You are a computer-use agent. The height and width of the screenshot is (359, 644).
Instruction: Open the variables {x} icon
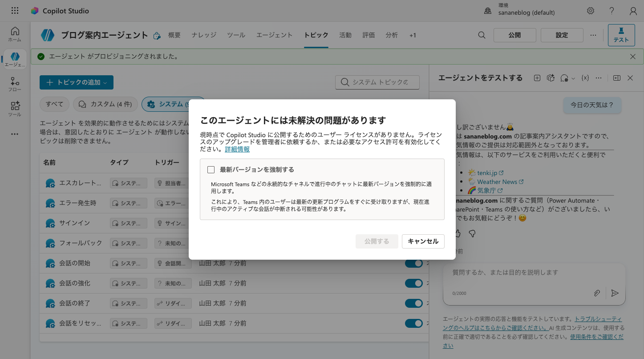585,78
